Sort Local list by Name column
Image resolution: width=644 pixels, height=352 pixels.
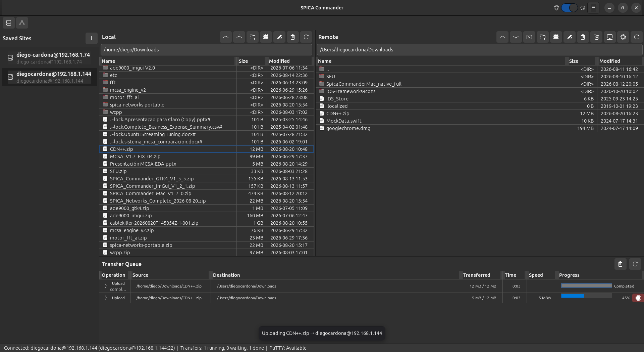(x=167, y=61)
